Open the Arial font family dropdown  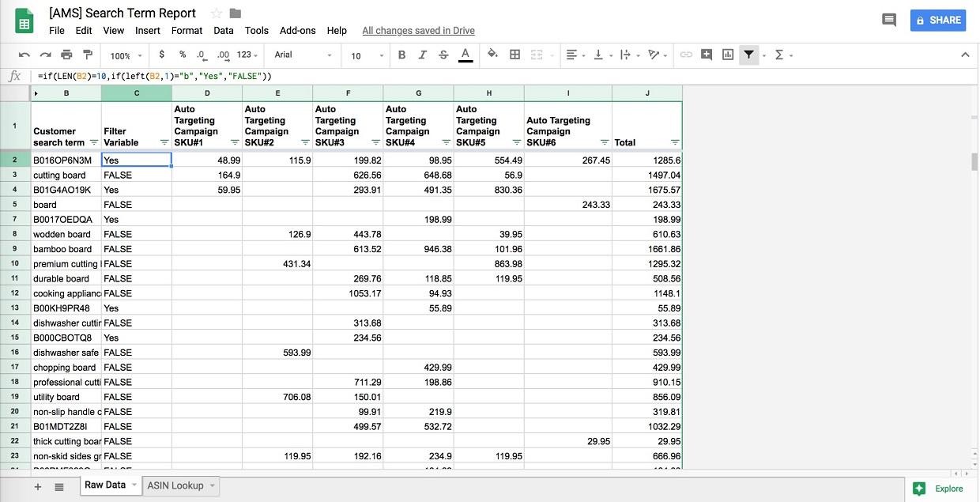tap(303, 55)
